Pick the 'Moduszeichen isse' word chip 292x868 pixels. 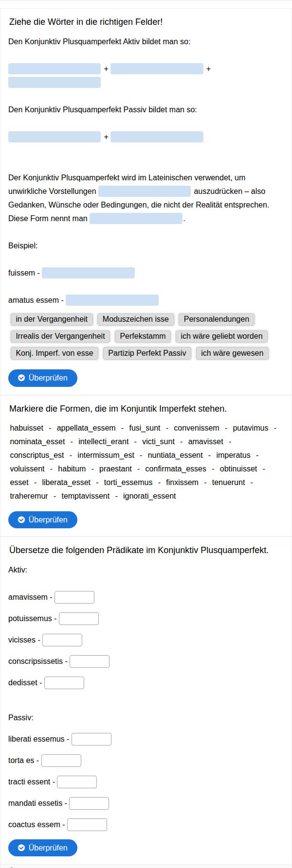pos(135,319)
